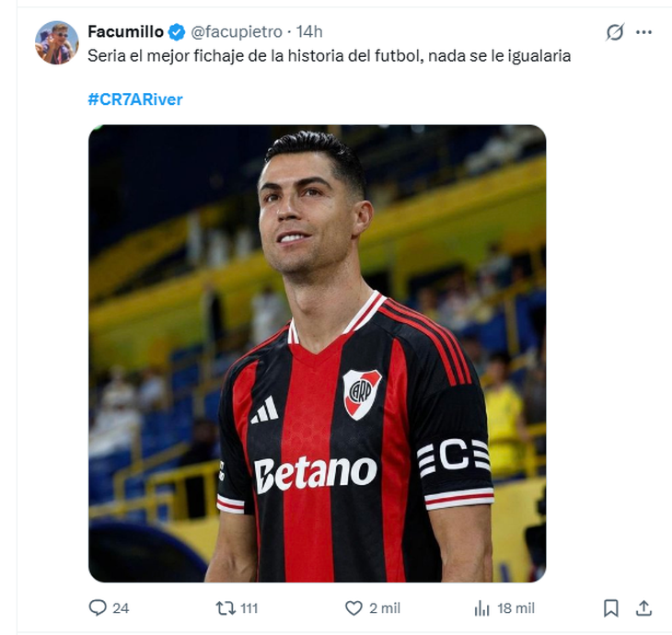Click the 2 mil likes count
This screenshot has width=672, height=635.
coord(386,608)
